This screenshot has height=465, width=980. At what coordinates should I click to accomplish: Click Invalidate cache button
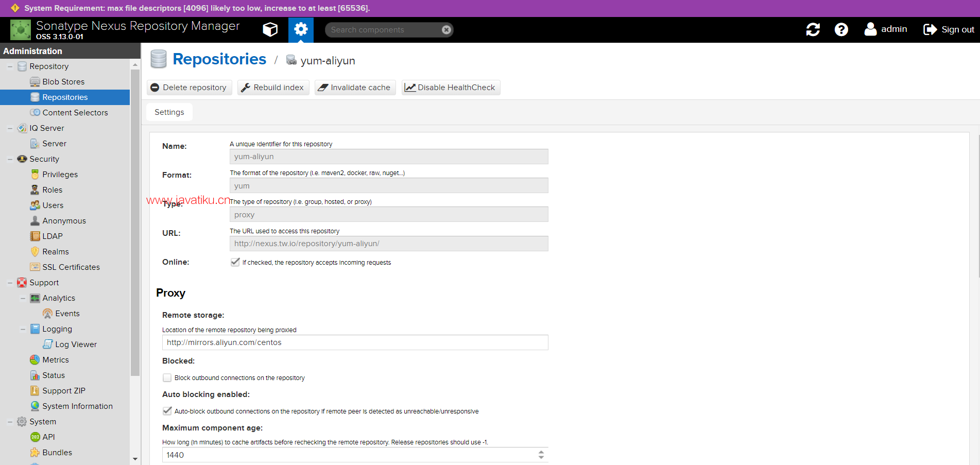point(355,88)
